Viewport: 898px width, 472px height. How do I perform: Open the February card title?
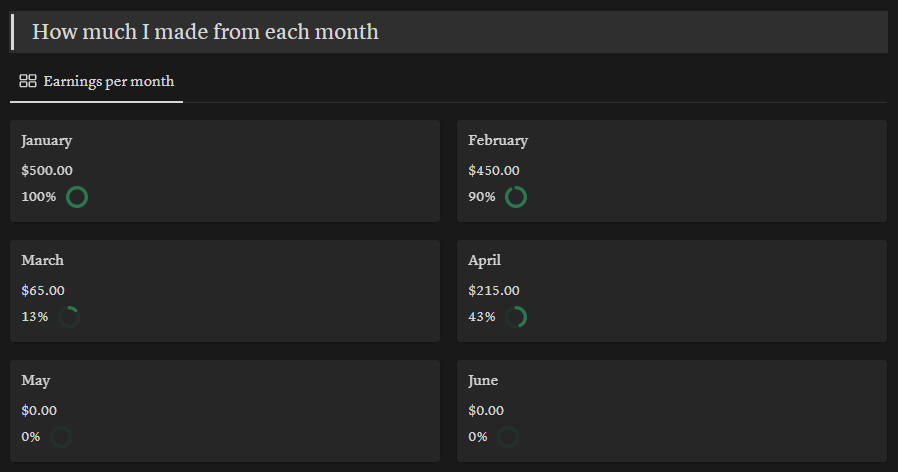(498, 141)
